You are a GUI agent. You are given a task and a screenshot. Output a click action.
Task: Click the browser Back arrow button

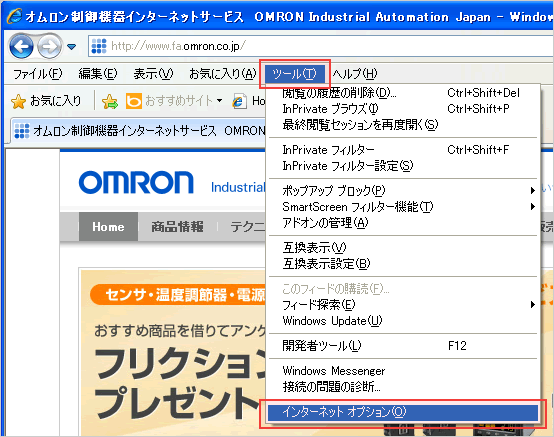(x=21, y=46)
